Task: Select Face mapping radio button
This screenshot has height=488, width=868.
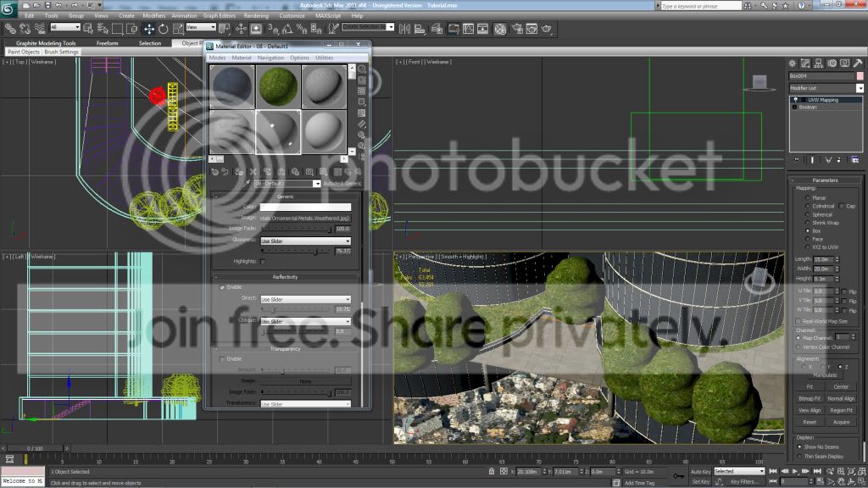Action: point(807,238)
